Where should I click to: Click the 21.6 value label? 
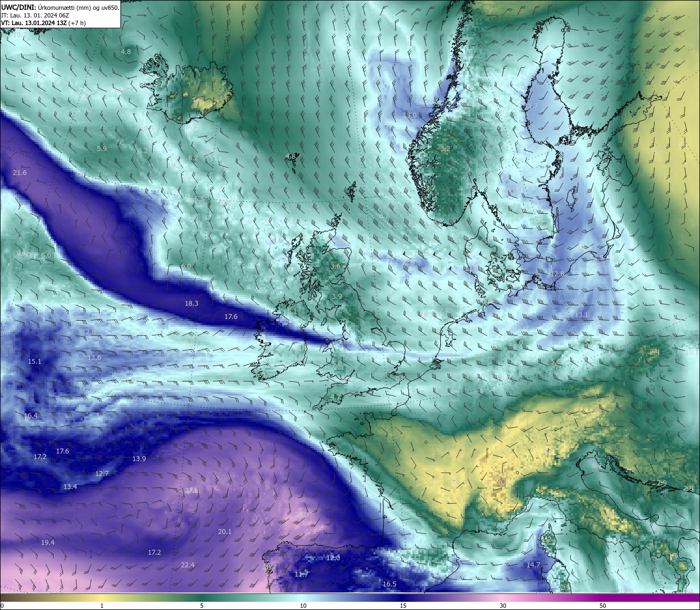pos(20,173)
